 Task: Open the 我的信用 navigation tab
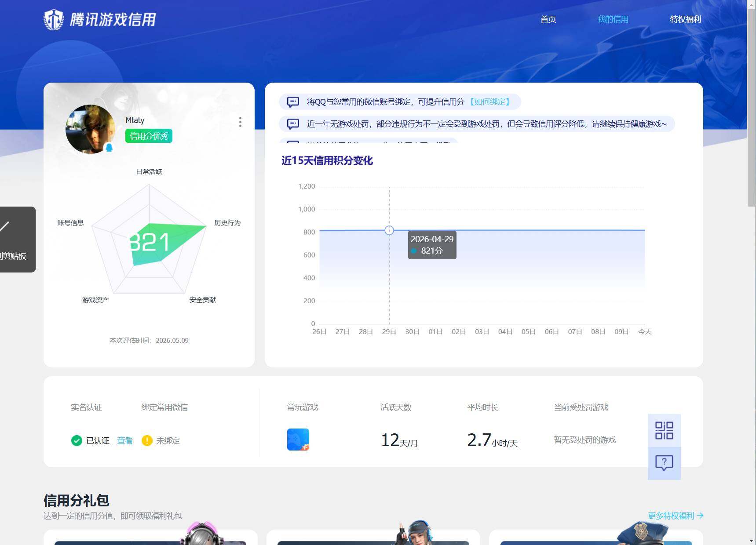613,19
